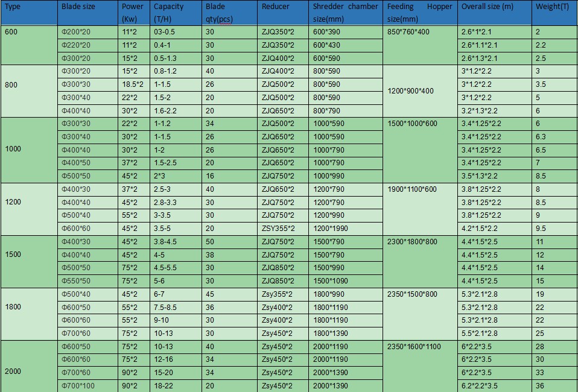Screen dimensions: 578x392
Task: Select shredder chamber cell "1200*1990"
Action: pos(345,229)
